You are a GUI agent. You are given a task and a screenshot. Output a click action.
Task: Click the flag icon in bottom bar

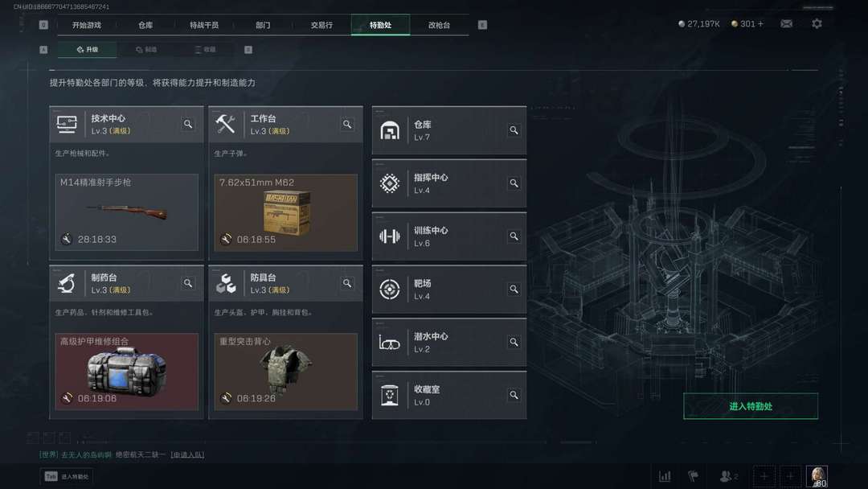pyautogui.click(x=693, y=476)
